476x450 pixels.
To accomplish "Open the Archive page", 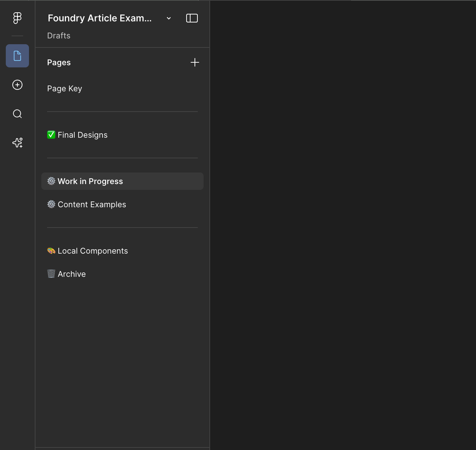I will pos(71,274).
